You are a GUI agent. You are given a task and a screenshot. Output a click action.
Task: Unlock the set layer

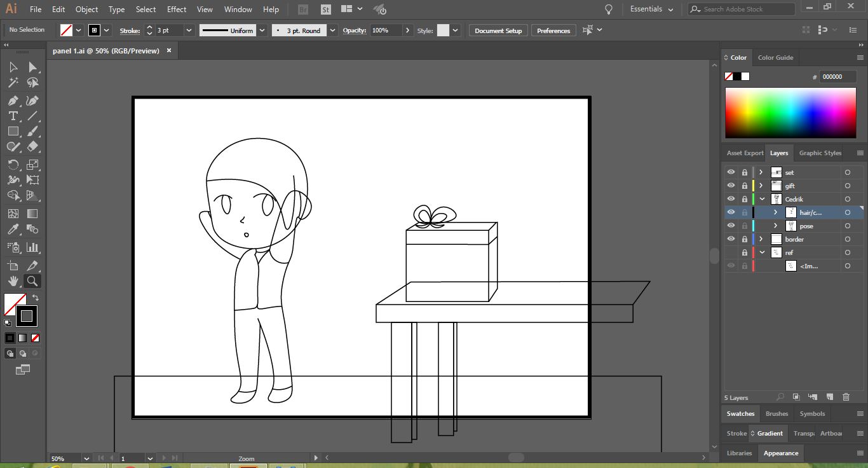(745, 172)
